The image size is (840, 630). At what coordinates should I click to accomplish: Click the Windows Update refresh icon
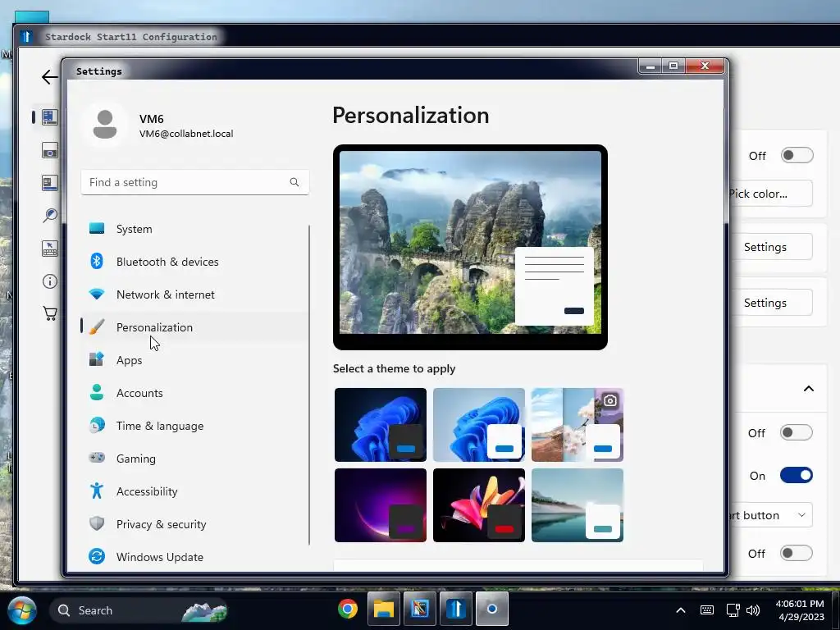(97, 557)
